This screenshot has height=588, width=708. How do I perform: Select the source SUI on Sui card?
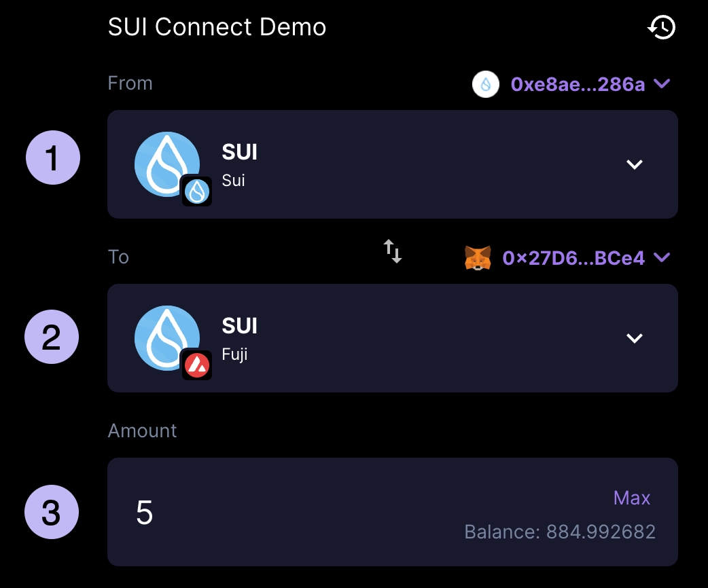(392, 164)
